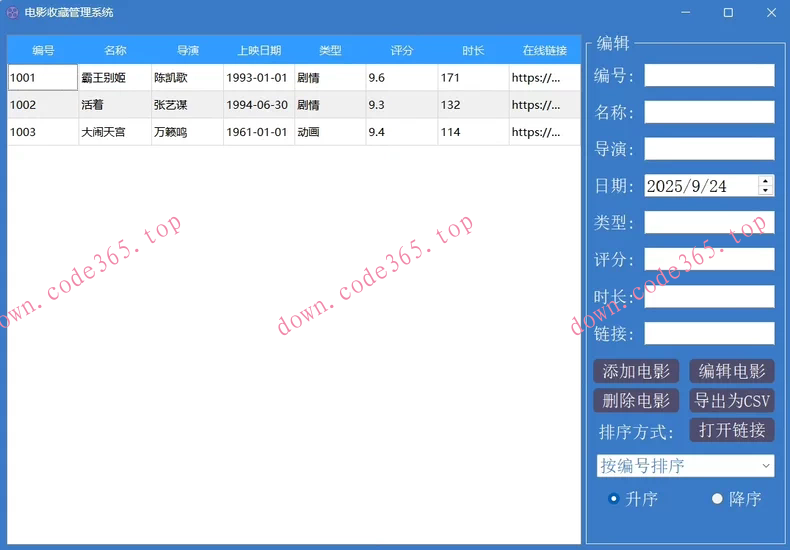Open the 按编号排序 sort dropdown
This screenshot has height=550, width=790.
point(685,465)
